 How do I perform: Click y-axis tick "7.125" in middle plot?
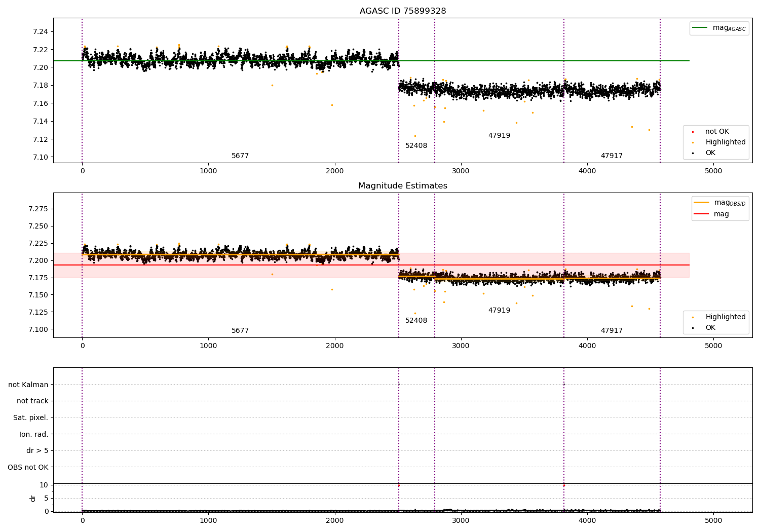tap(39, 313)
